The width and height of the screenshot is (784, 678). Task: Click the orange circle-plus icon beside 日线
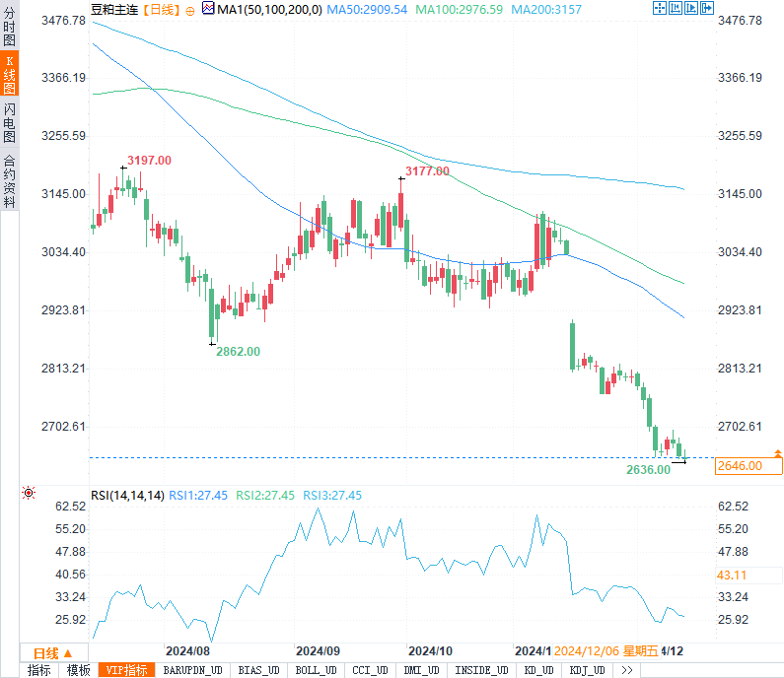tap(190, 11)
